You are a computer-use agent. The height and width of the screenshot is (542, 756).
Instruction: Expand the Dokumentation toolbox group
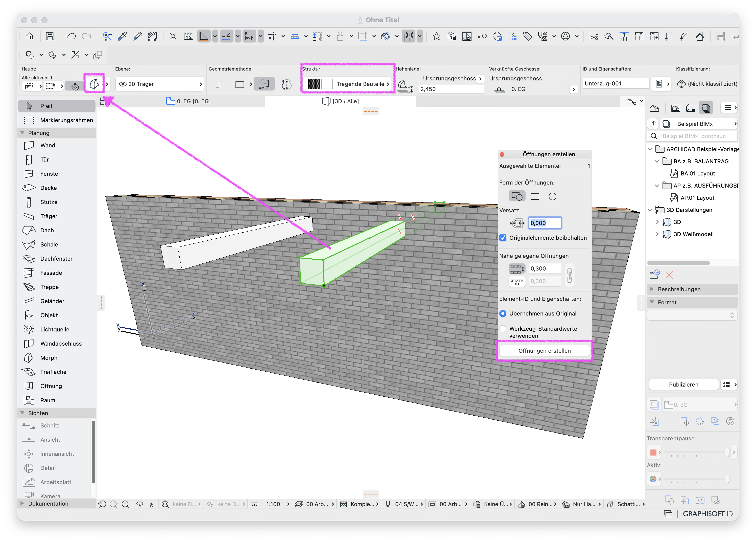[22, 504]
